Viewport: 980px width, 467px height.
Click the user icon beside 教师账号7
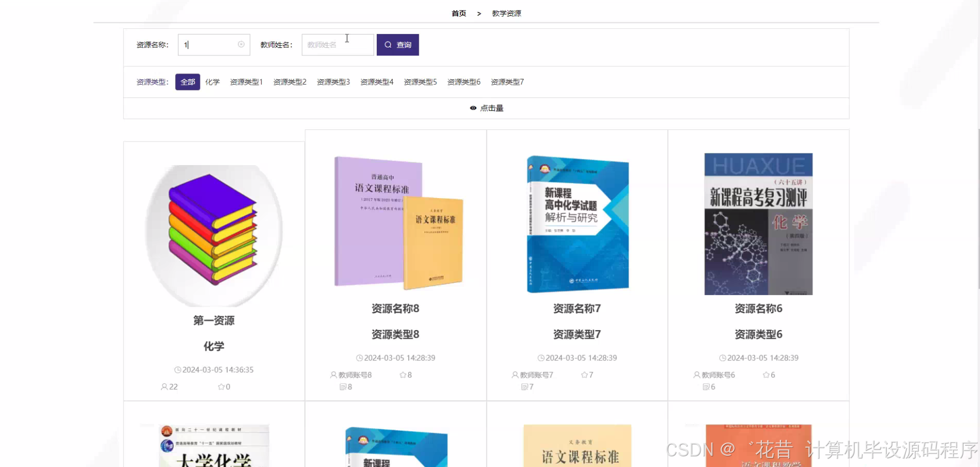pos(515,375)
